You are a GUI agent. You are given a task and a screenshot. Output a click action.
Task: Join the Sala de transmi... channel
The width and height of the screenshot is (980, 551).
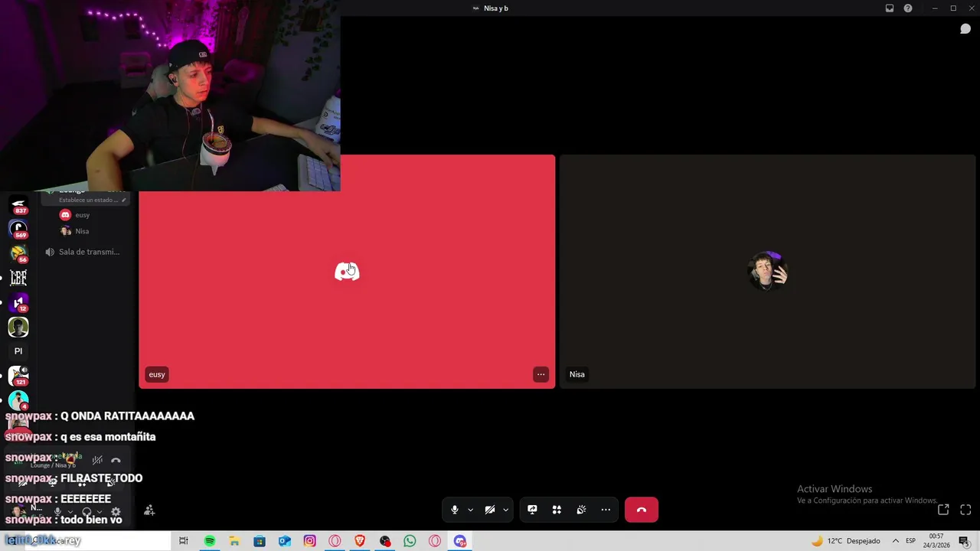point(86,252)
